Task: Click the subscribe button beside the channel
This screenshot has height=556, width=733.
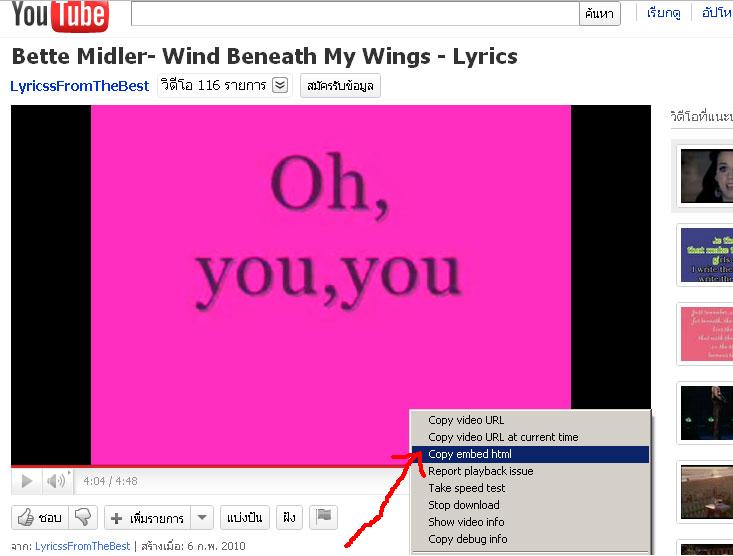Action: (x=340, y=86)
